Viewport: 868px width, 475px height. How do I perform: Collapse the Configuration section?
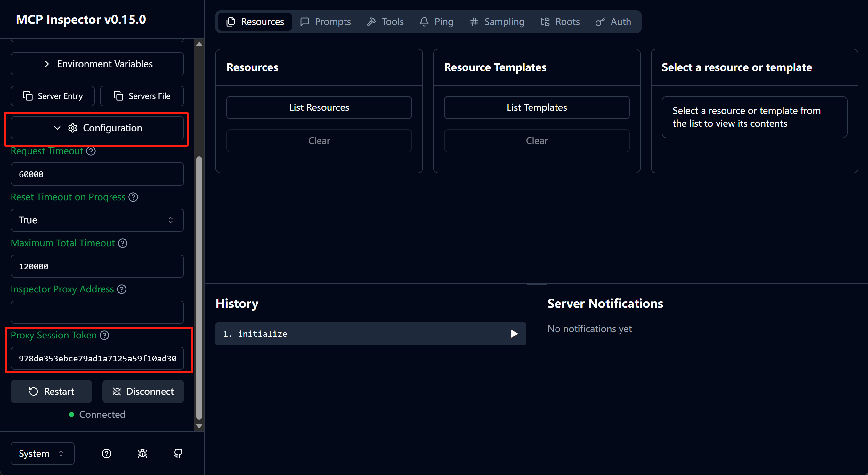tap(97, 128)
